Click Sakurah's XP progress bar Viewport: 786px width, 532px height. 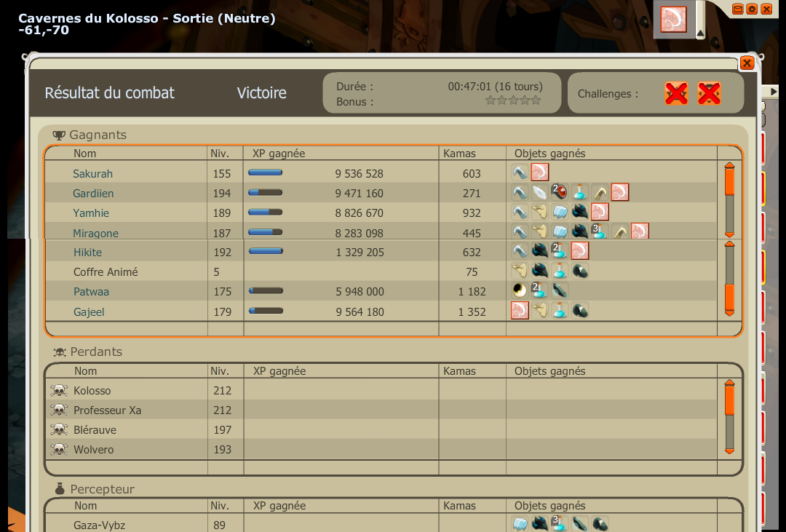(265, 172)
